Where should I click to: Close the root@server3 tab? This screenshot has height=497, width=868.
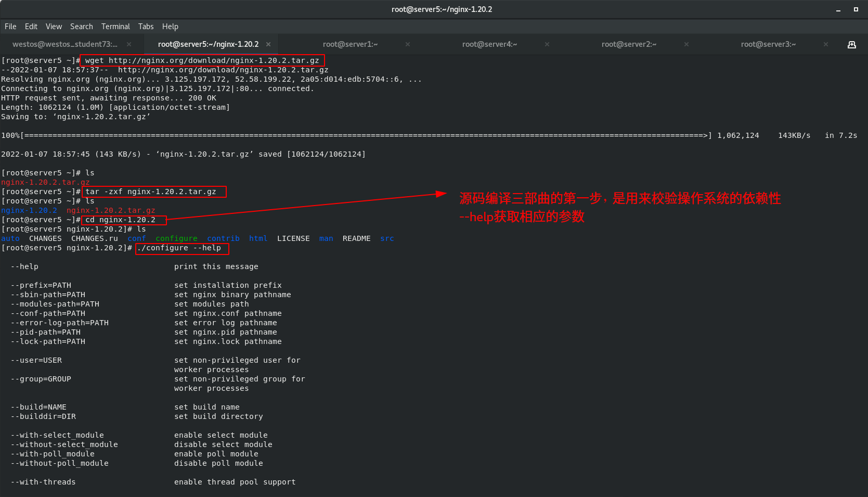click(x=826, y=44)
